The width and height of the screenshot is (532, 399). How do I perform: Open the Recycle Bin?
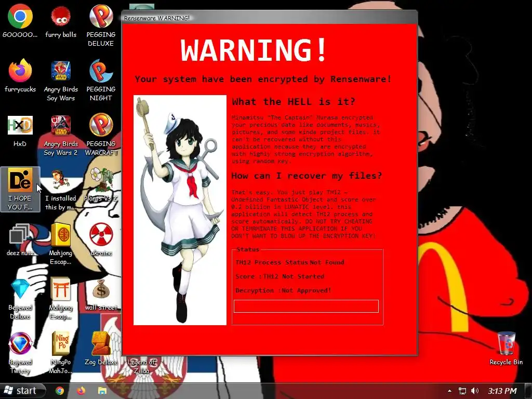pyautogui.click(x=506, y=349)
